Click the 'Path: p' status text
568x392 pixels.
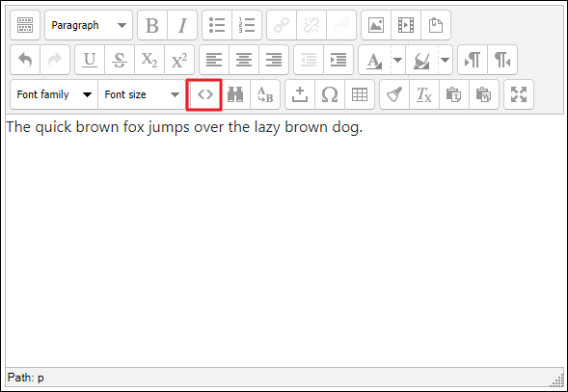26,378
